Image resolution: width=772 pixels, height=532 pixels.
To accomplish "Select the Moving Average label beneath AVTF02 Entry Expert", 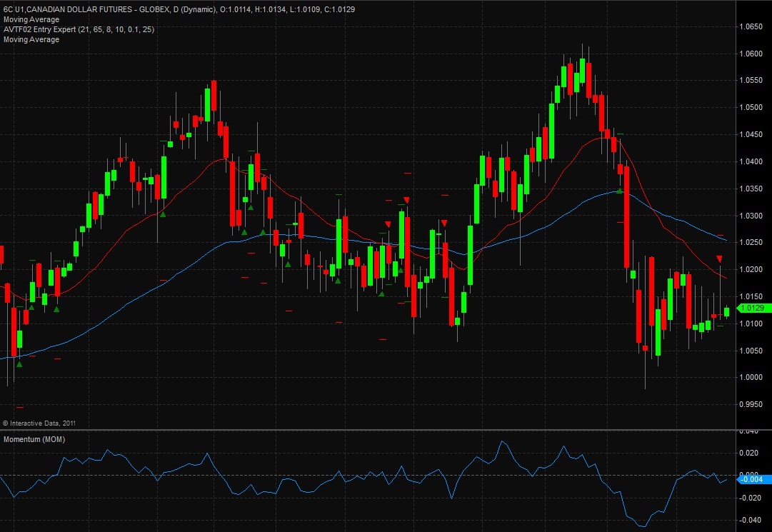I will 31,39.
